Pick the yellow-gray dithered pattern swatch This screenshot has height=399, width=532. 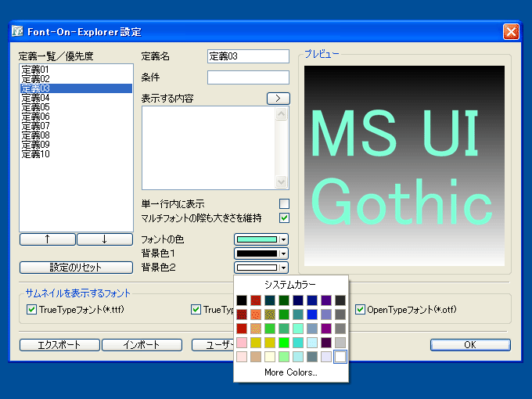270,315
